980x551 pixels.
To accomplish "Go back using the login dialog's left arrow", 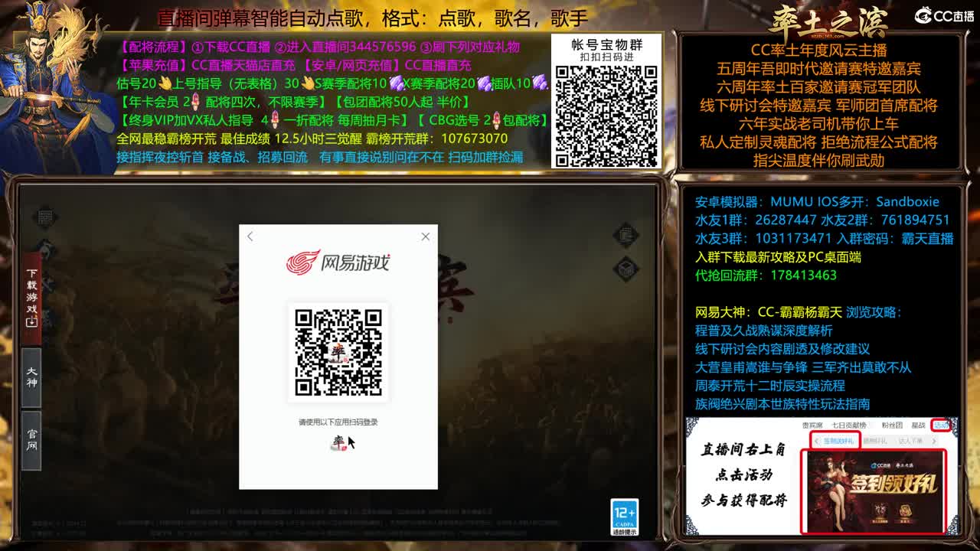I will [250, 236].
